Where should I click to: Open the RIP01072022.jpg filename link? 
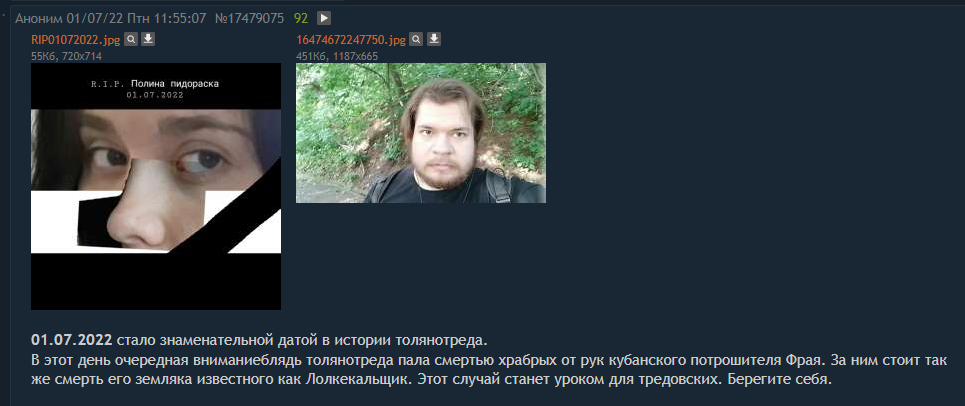click(x=76, y=40)
